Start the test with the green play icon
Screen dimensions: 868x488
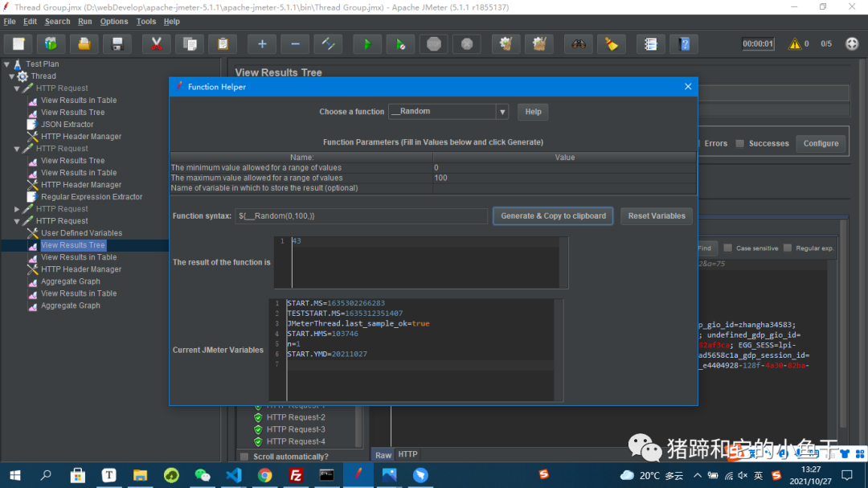click(367, 43)
